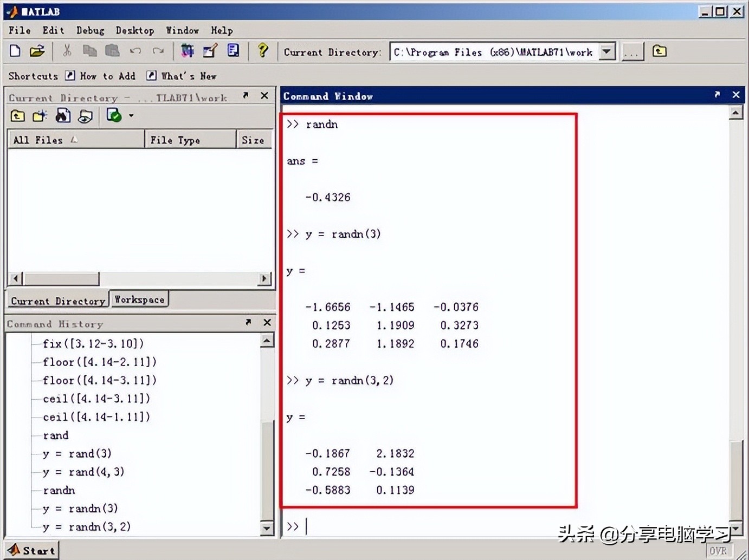Viewport: 749px width, 560px height.
Task: Open the File menu
Action: [20, 30]
